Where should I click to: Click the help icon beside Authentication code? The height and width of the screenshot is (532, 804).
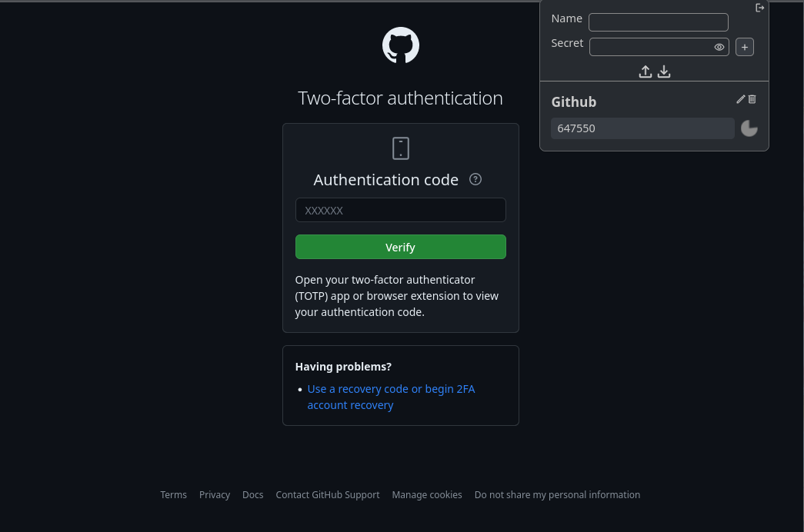(475, 180)
